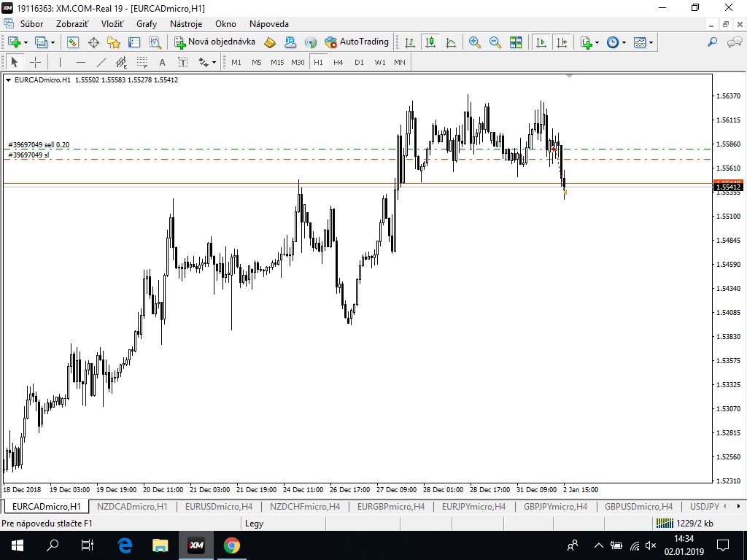The width and height of the screenshot is (747, 560).
Task: Pick the trendline drawing tool
Action: [101, 63]
